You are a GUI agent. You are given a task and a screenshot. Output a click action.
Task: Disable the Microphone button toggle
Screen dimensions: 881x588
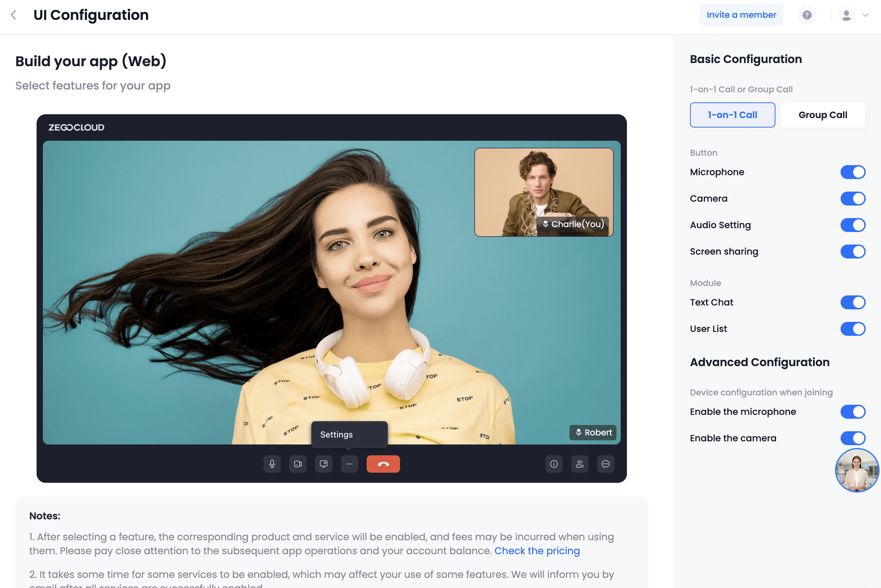[852, 172]
